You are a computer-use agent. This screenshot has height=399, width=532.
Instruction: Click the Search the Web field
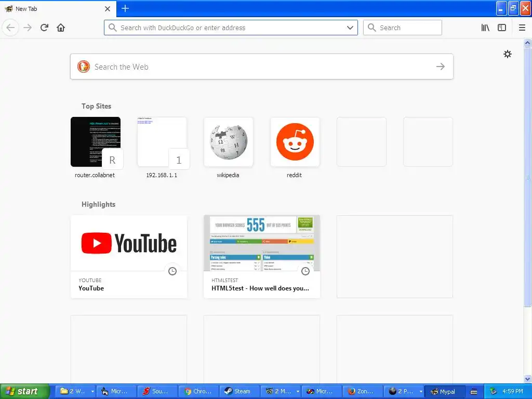pyautogui.click(x=262, y=66)
